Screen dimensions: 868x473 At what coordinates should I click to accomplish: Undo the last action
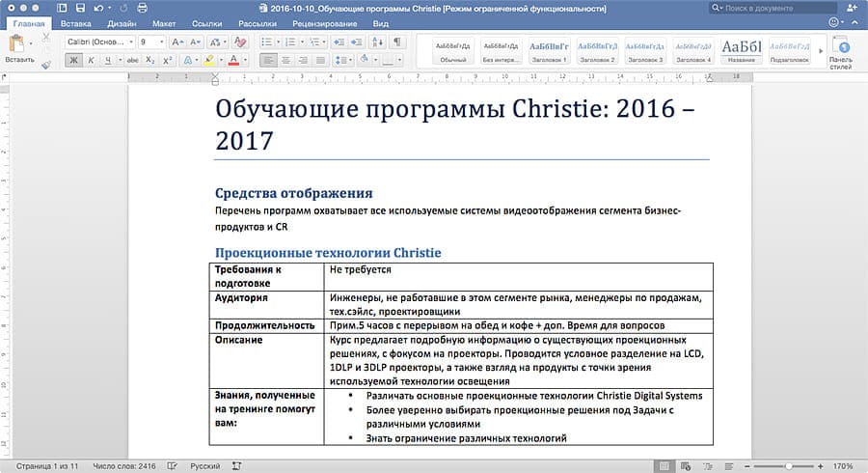(x=98, y=8)
